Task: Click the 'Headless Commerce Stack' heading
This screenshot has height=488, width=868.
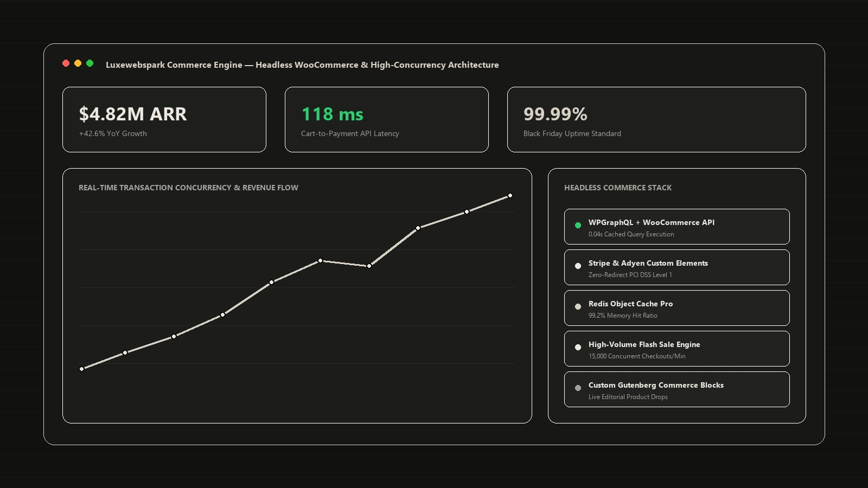Action: (618, 188)
